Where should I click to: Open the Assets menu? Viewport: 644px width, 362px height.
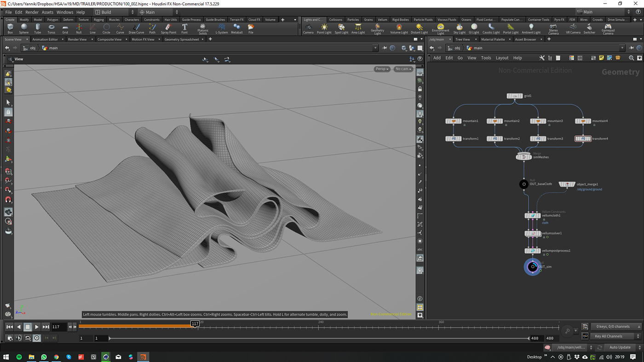pos(47,12)
